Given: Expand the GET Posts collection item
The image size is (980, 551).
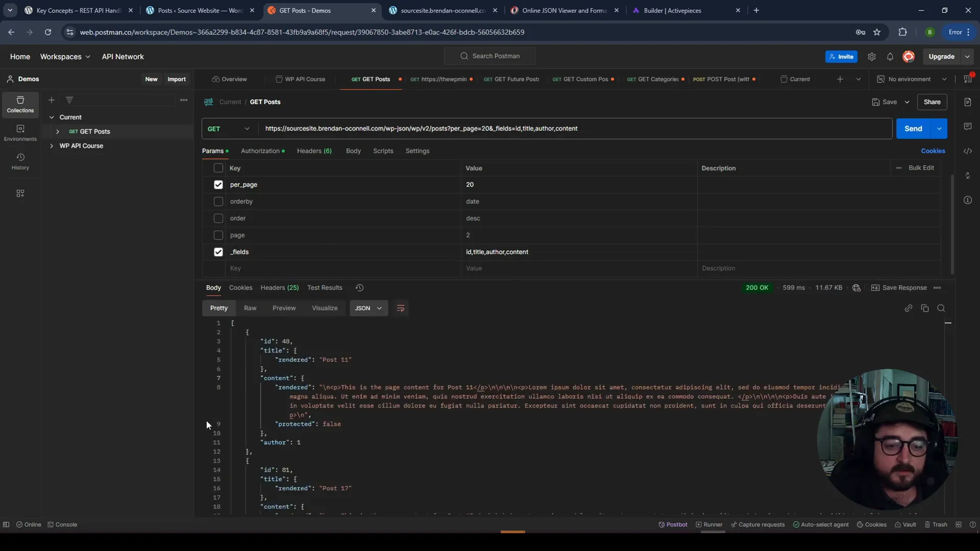Looking at the screenshot, I should (x=57, y=131).
